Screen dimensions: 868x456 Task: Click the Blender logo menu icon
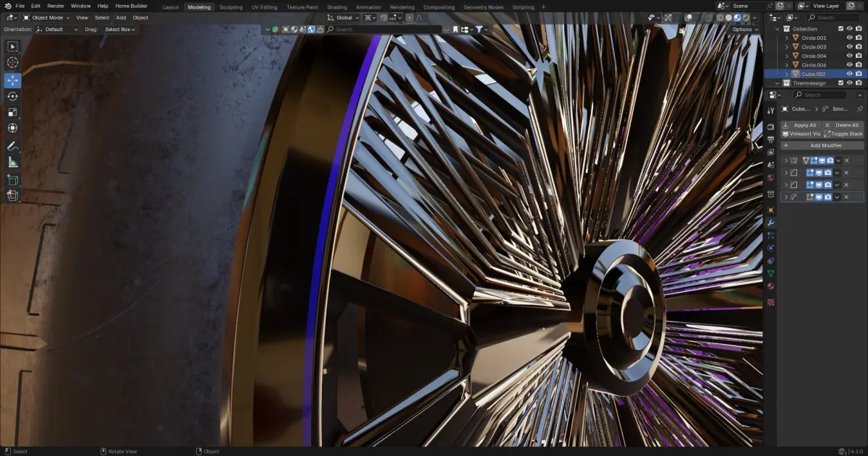[7, 6]
